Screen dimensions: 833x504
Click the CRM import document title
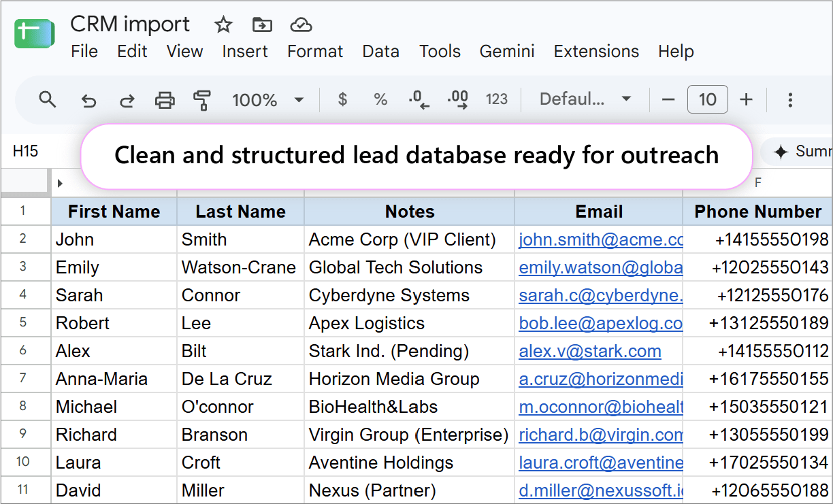[x=130, y=24]
